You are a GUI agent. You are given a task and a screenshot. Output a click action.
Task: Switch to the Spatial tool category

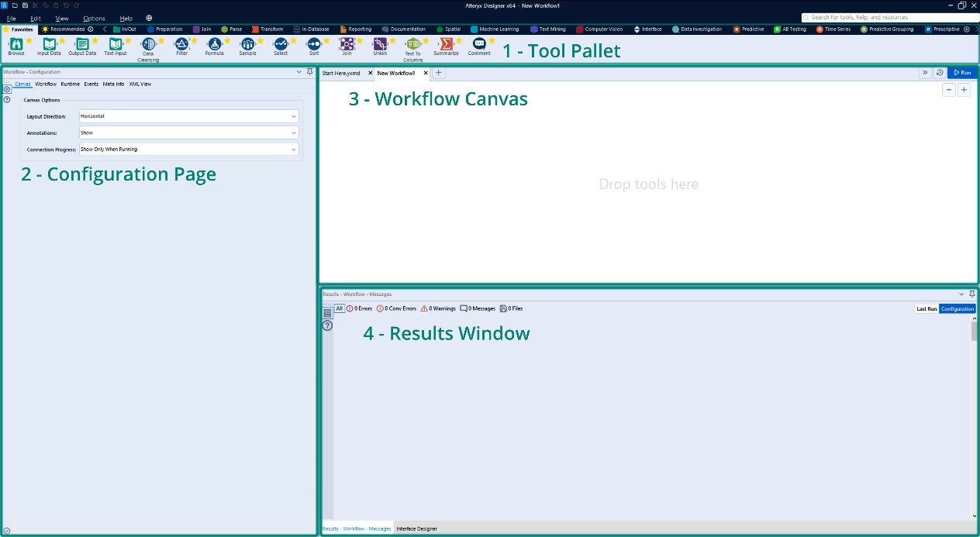click(x=448, y=29)
